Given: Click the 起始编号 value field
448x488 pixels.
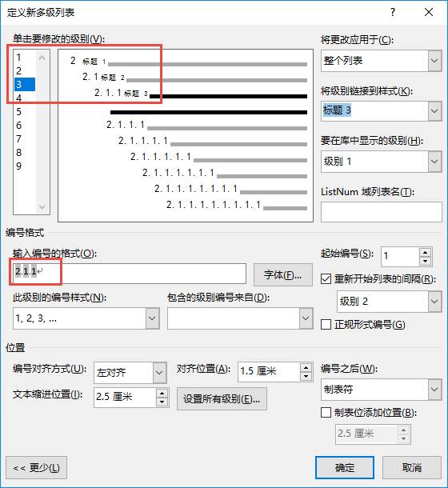Looking at the screenshot, I should click(400, 257).
